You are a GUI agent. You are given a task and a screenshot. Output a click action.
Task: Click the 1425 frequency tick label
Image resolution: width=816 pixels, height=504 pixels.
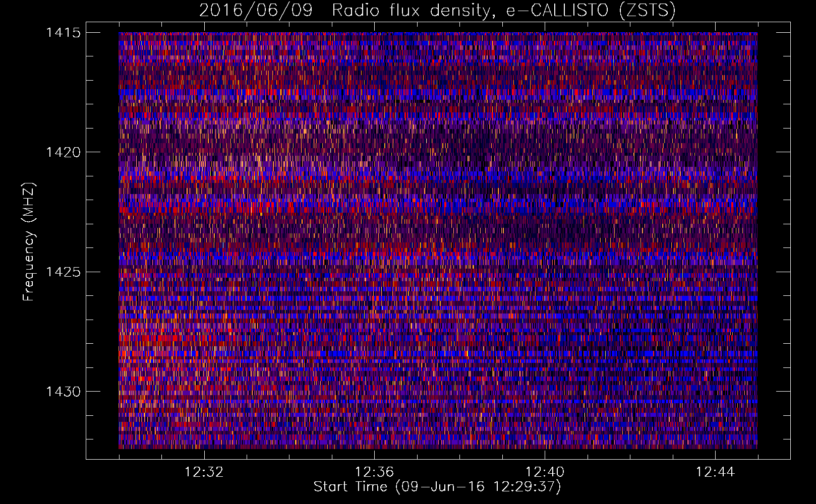tap(64, 272)
